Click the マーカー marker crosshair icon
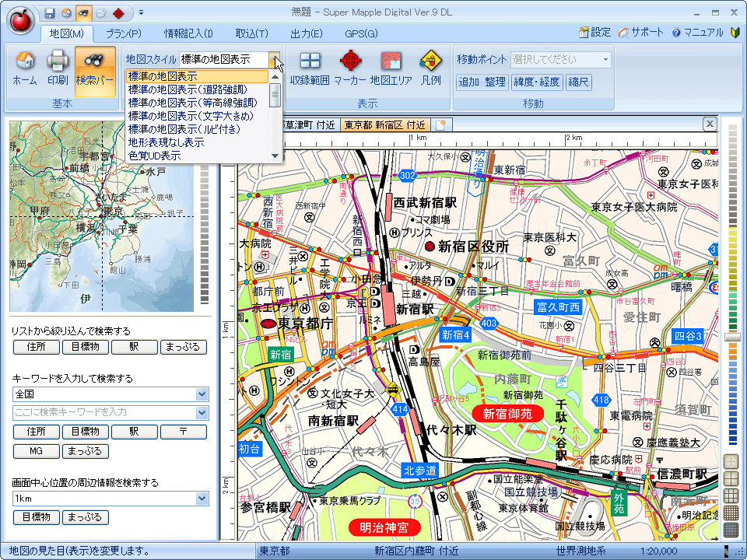 click(350, 68)
